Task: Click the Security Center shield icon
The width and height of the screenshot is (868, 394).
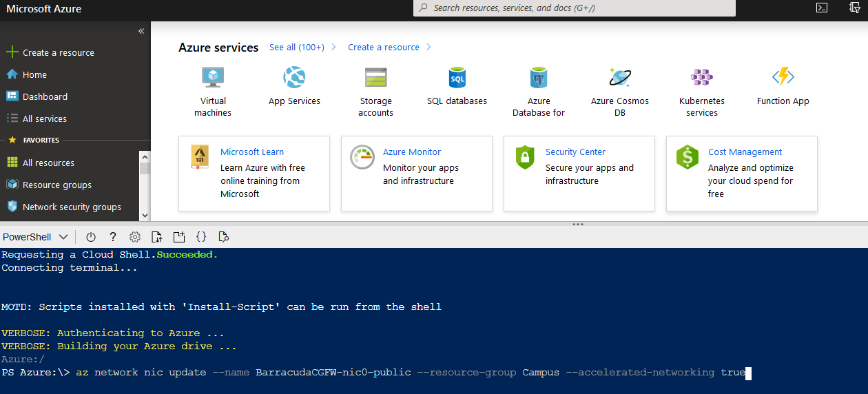Action: [x=525, y=157]
